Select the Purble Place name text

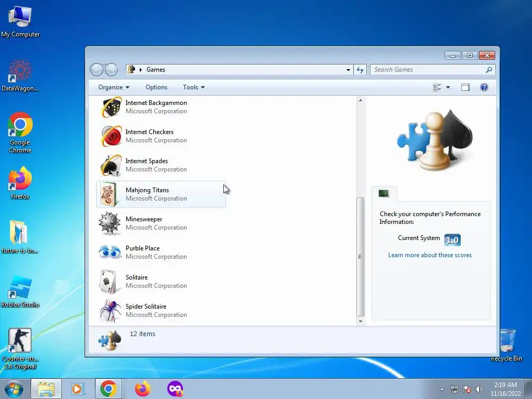(x=142, y=248)
